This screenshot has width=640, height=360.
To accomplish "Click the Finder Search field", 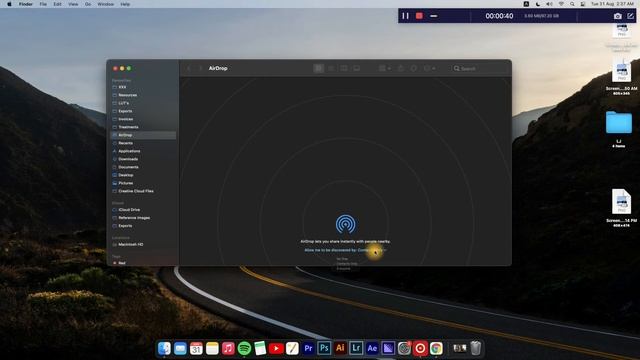I will (478, 68).
